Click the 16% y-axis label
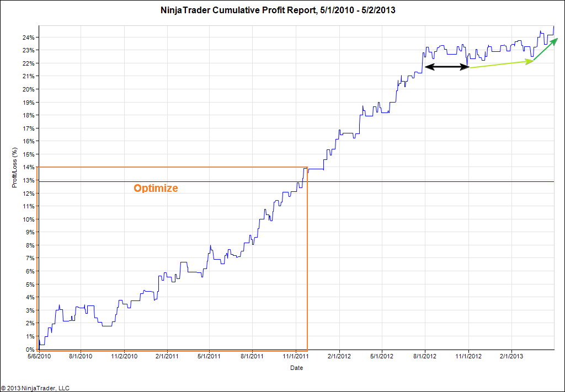 29,141
